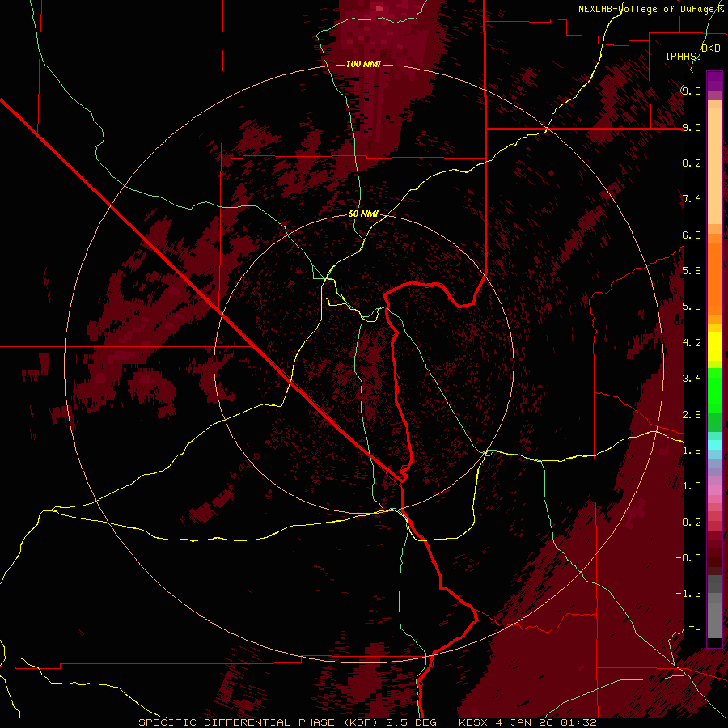Click the 9.0 value on the color scale
The width and height of the screenshot is (728, 728).
[x=692, y=127]
